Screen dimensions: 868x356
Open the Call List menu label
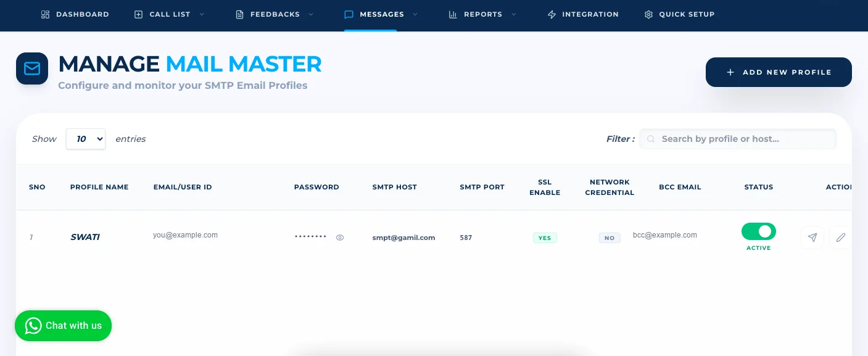tap(170, 14)
